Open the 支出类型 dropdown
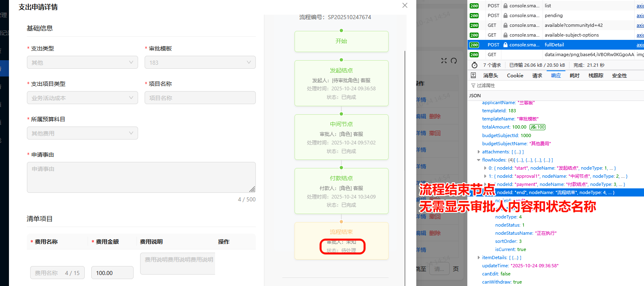This screenshot has width=644, height=286. pos(82,62)
